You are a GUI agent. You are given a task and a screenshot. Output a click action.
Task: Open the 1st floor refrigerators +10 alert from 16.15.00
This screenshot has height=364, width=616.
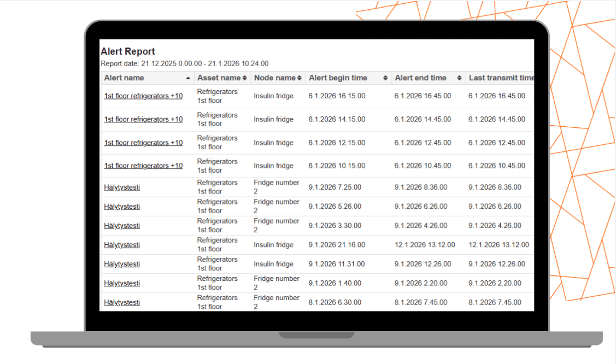pos(143,96)
